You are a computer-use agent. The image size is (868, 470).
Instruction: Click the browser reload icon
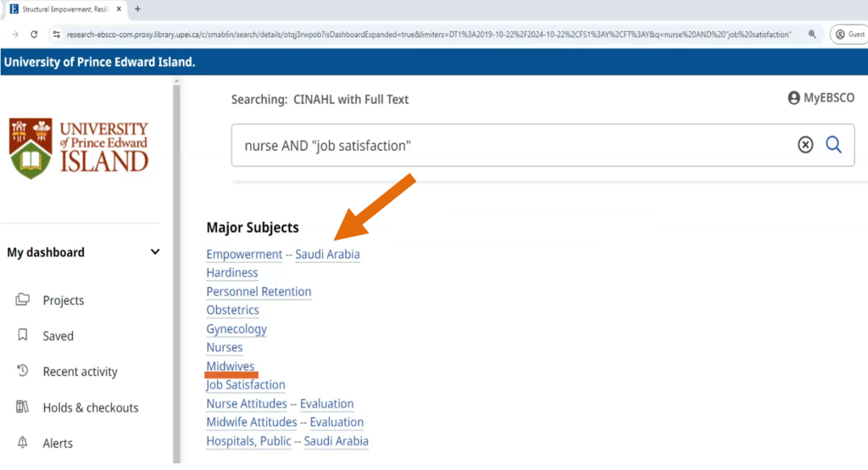34,35
